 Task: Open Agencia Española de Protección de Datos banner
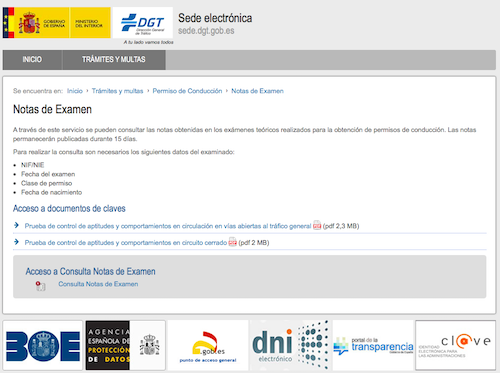point(125,345)
